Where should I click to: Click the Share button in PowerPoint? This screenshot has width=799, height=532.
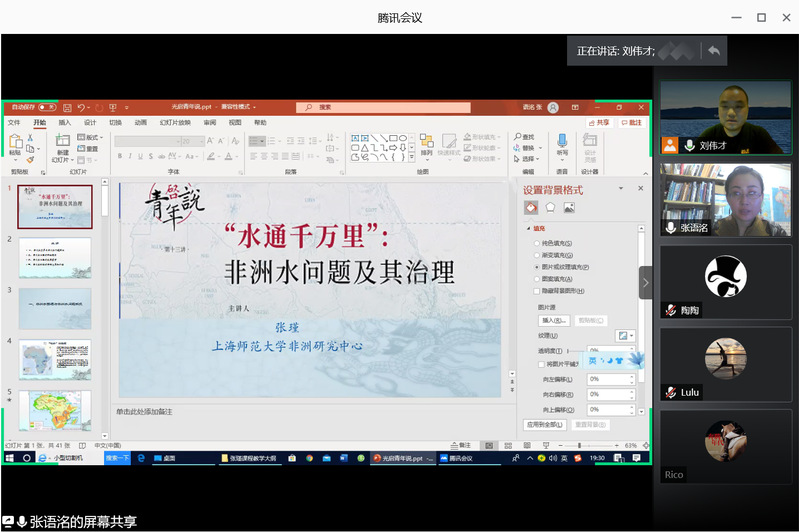point(599,123)
